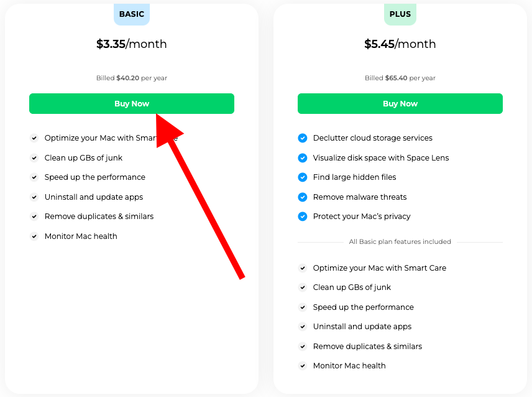This screenshot has height=397, width=532.
Task: Click the $5.45/month price text
Action: pos(400,44)
